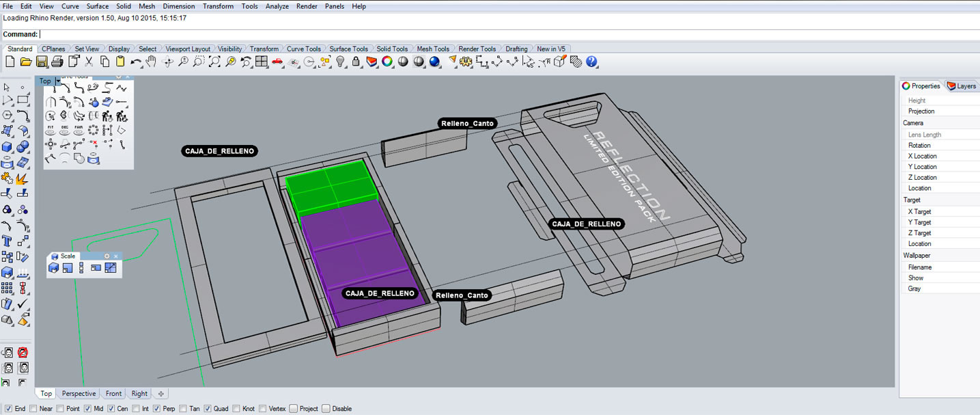
Task: Open the Help question mark icon
Action: point(591,62)
